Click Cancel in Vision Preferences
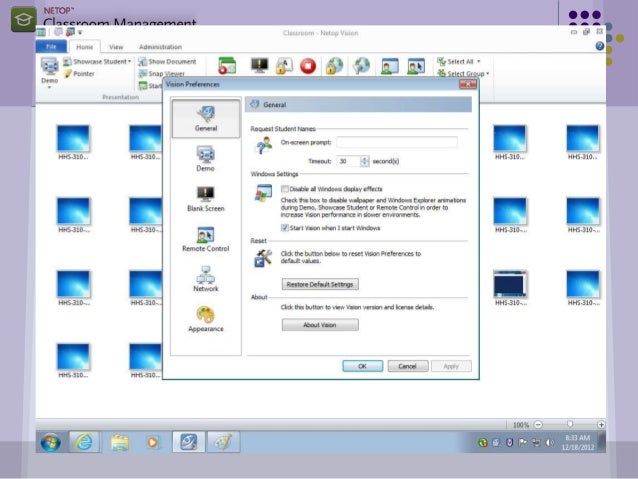Screen dimensions: 638x479 tap(408, 366)
